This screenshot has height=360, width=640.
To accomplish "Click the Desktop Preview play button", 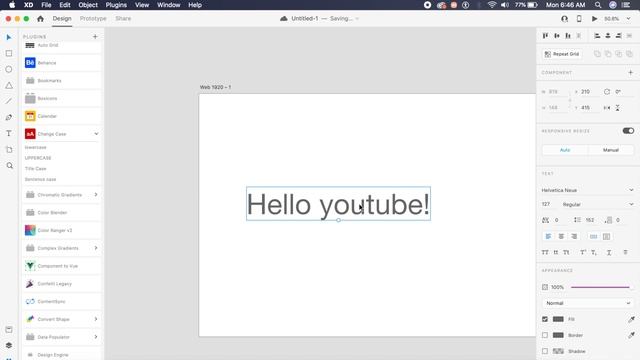I will pos(595,19).
